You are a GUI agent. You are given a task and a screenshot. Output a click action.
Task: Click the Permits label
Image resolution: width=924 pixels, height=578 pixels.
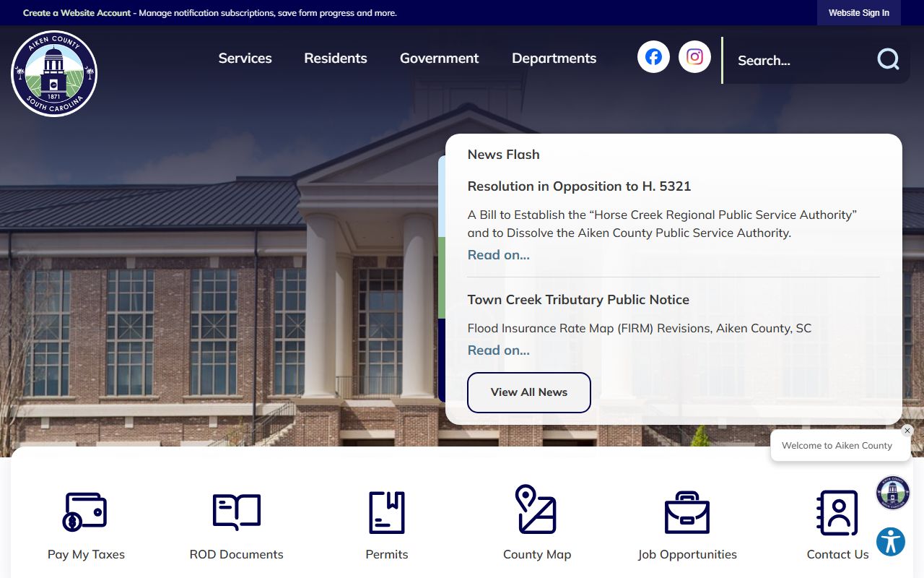(387, 555)
